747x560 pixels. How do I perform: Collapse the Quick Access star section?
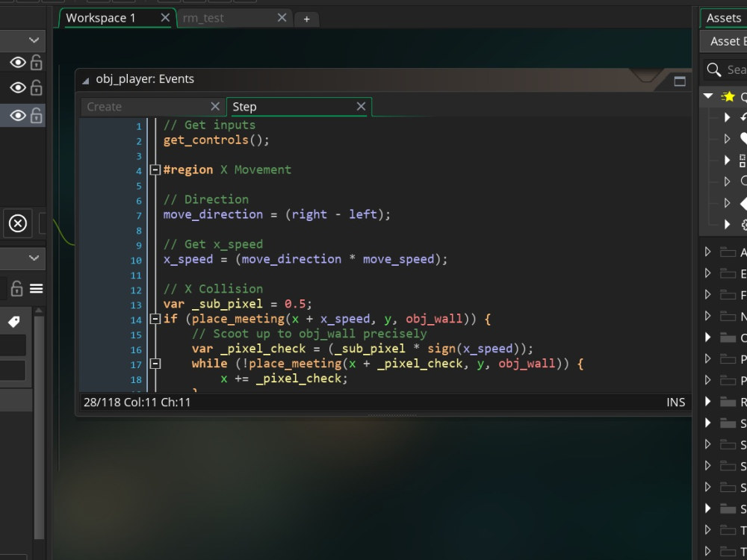tap(708, 96)
